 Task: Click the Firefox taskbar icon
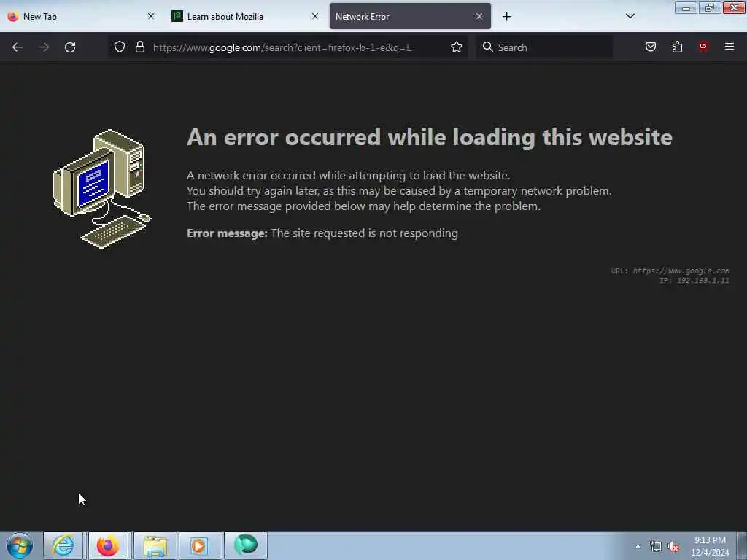coord(108,545)
